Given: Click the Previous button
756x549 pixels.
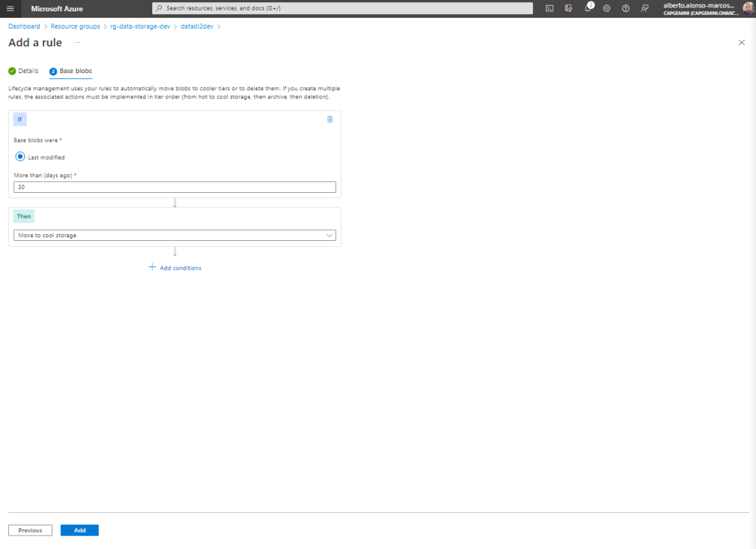Looking at the screenshot, I should [30, 531].
